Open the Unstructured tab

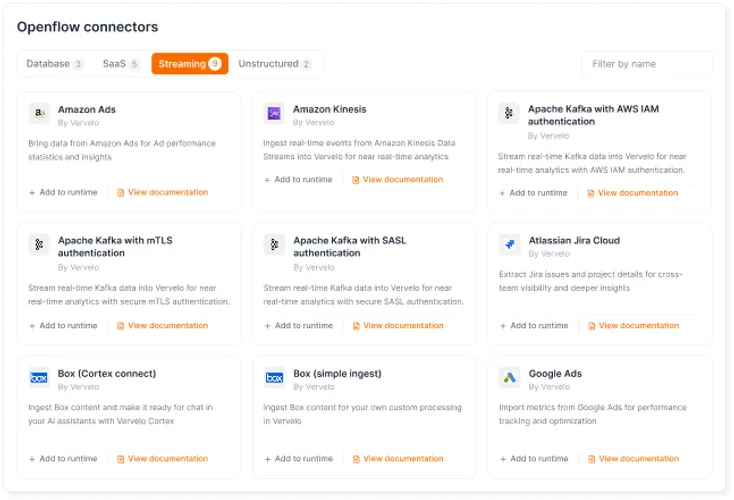coord(274,64)
